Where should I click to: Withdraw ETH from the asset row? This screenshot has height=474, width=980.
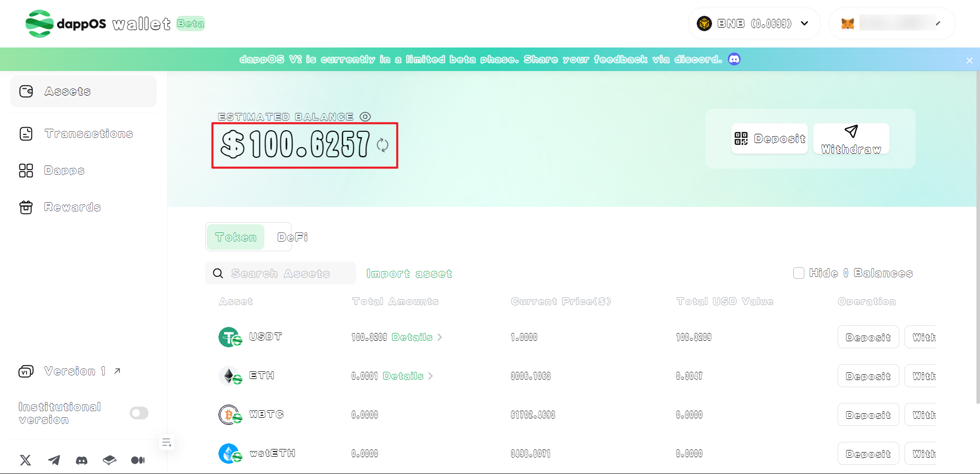[x=921, y=376]
